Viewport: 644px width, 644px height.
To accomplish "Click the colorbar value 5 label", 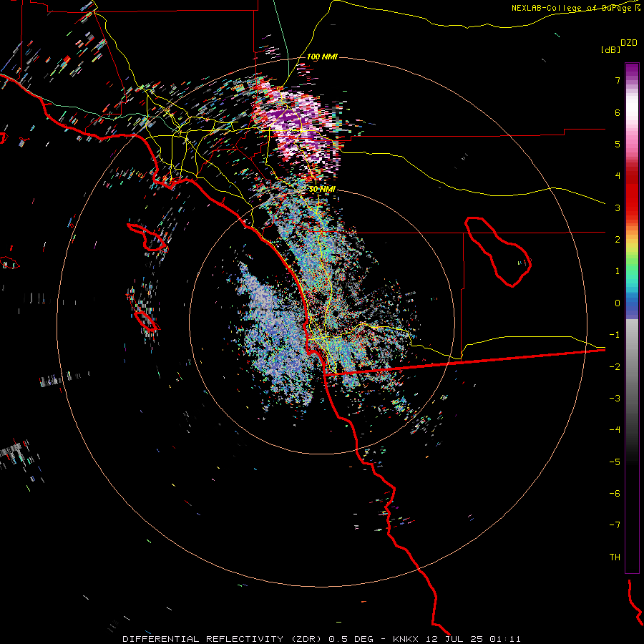I will click(x=618, y=144).
